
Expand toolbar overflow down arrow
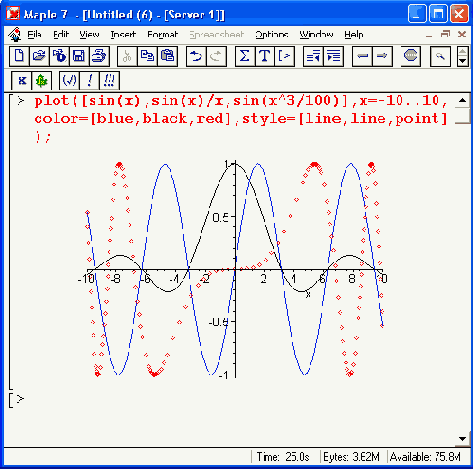pos(462,61)
